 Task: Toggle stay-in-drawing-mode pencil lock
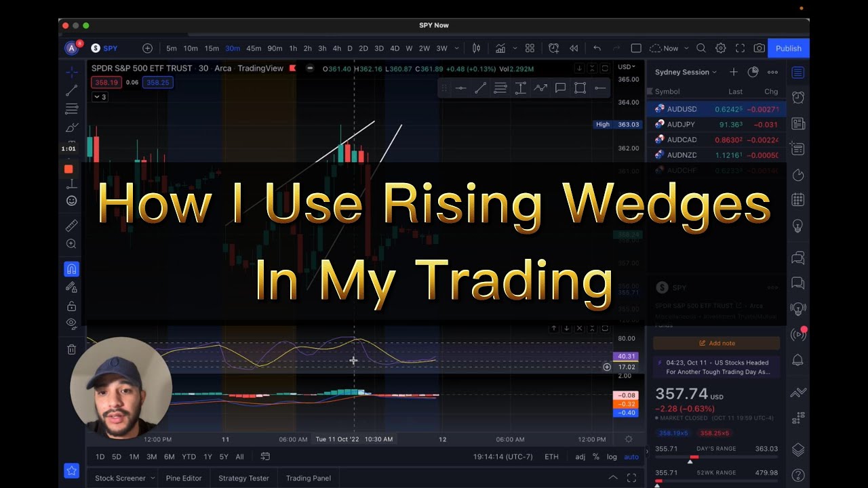[x=71, y=287]
